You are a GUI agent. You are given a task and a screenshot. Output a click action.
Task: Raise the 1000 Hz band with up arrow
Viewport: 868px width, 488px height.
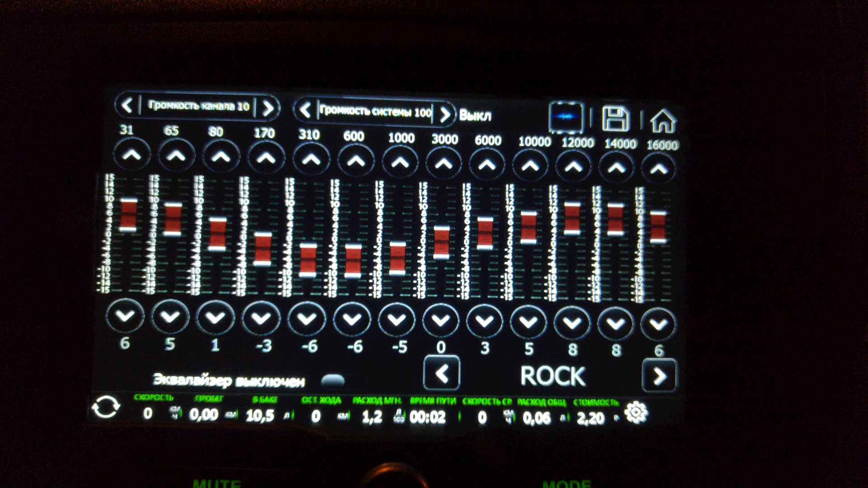point(400,162)
